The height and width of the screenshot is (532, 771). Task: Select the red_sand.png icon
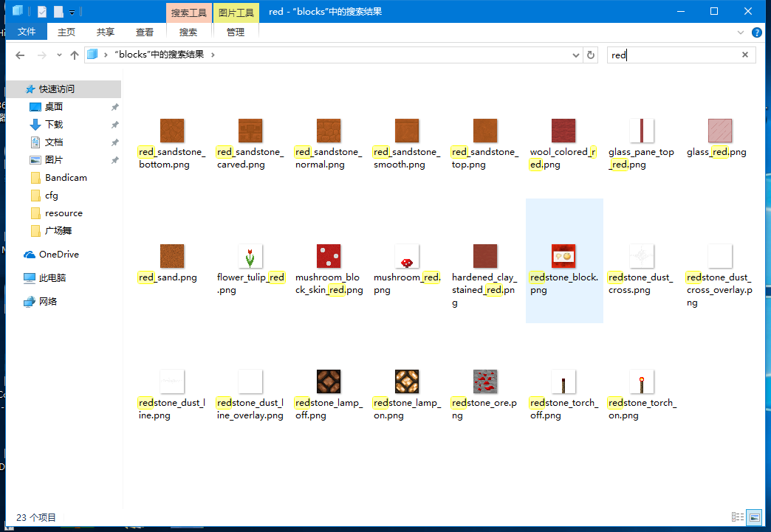(171, 256)
